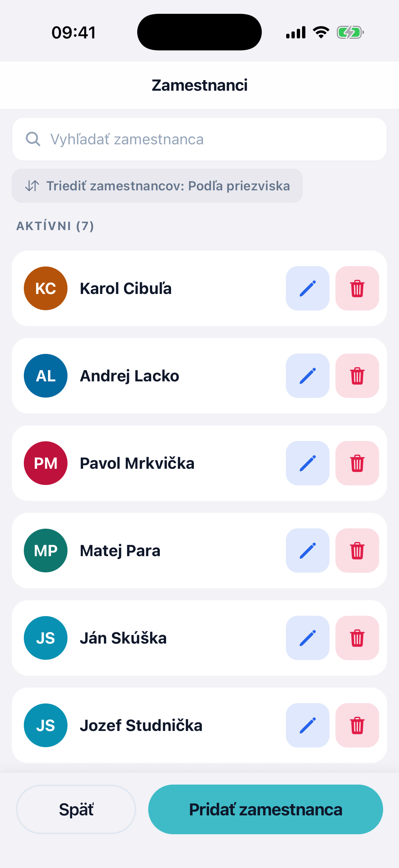Delete Andrej Lacko with trash icon
399x868 pixels.
tap(357, 375)
